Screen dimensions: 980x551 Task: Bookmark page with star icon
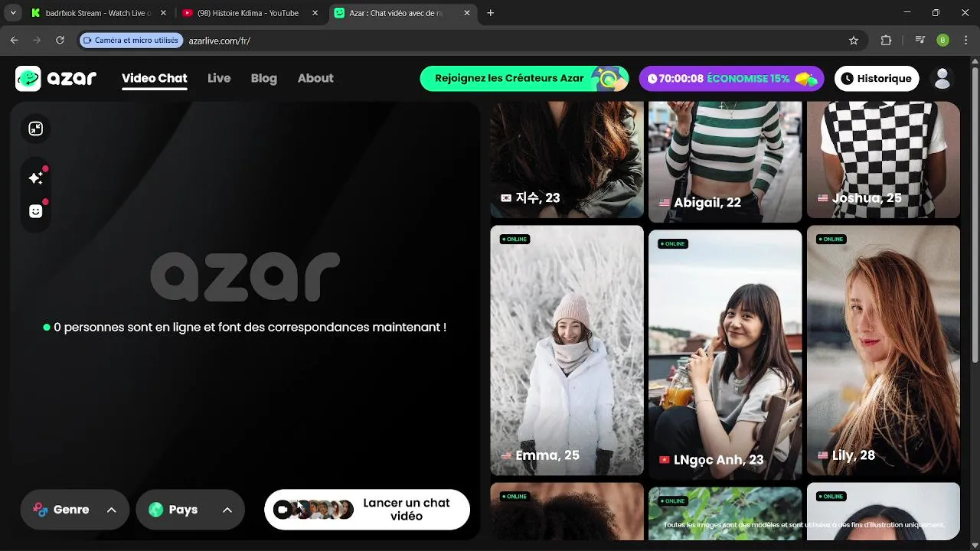click(x=854, y=41)
